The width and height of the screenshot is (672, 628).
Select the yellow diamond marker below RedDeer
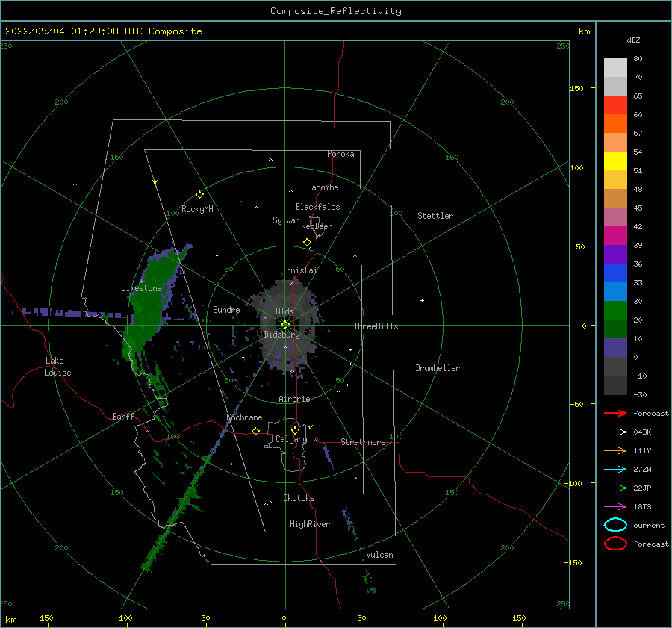pos(307,243)
